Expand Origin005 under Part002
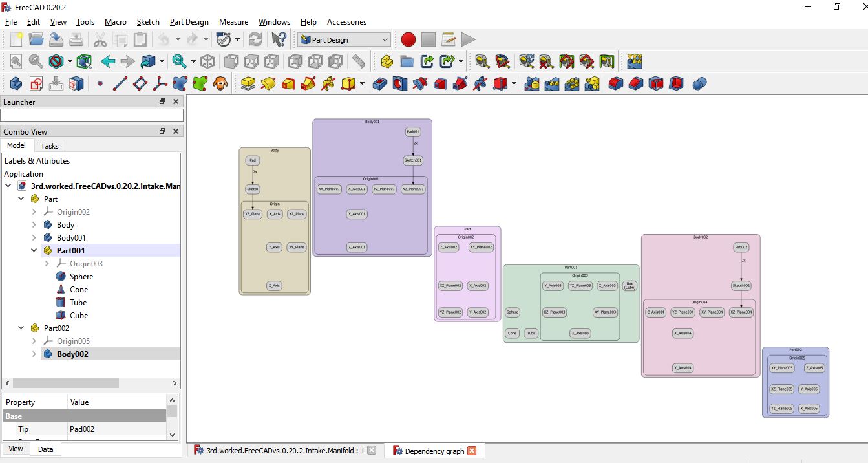The image size is (868, 463). tap(34, 341)
